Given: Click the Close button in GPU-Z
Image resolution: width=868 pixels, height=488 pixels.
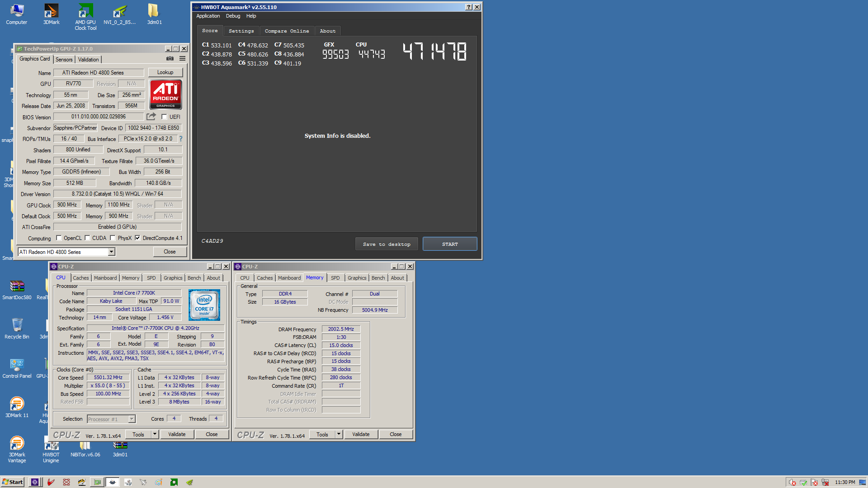Looking at the screenshot, I should (x=170, y=252).
